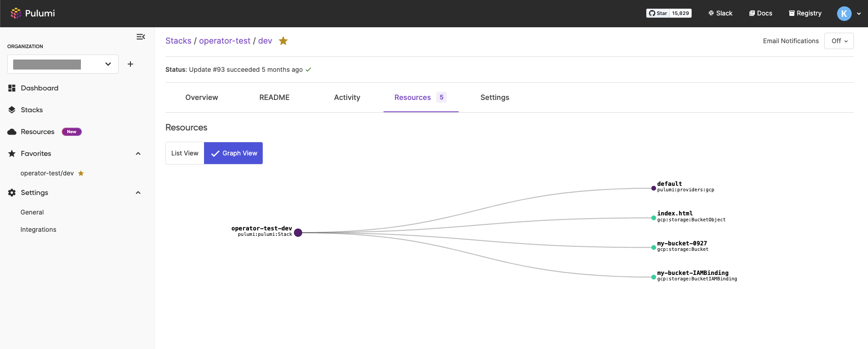Screen dimensions: 868x349
Task: Open the operator-test/dev favorite
Action: pyautogui.click(x=47, y=173)
